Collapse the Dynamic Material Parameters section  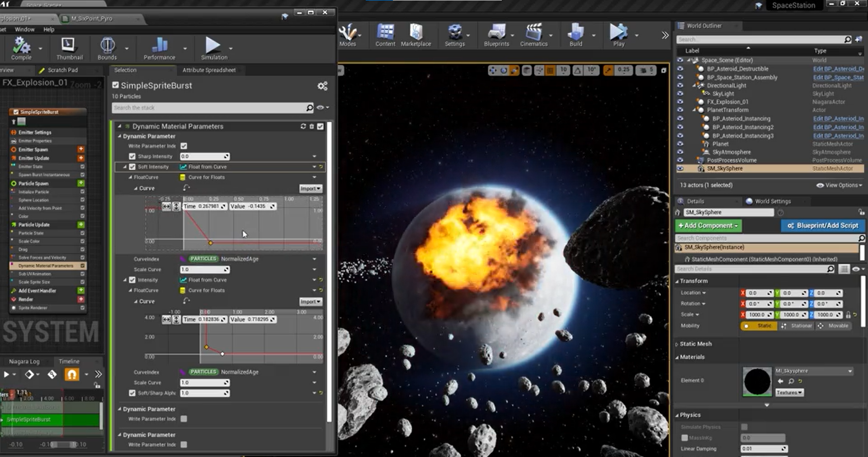click(x=119, y=127)
